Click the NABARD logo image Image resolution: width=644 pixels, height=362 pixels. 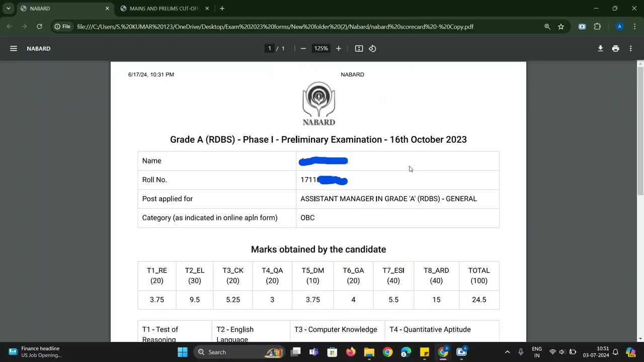click(x=319, y=104)
